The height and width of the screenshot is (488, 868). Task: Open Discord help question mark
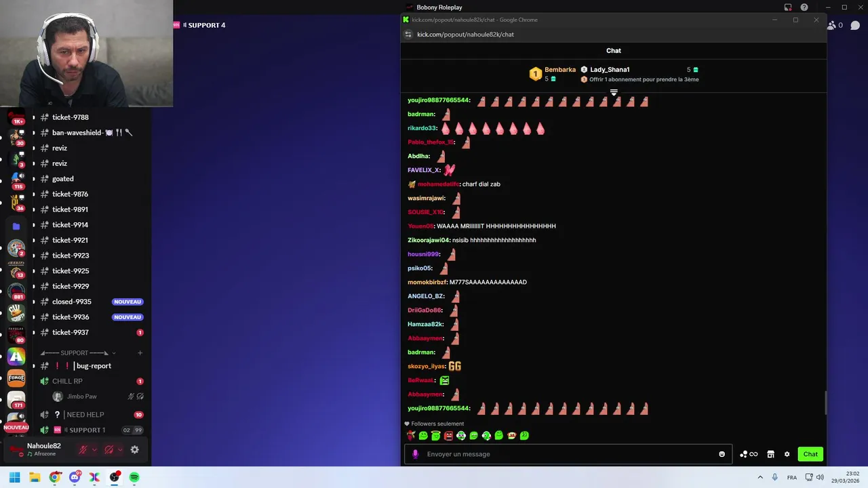[804, 7]
